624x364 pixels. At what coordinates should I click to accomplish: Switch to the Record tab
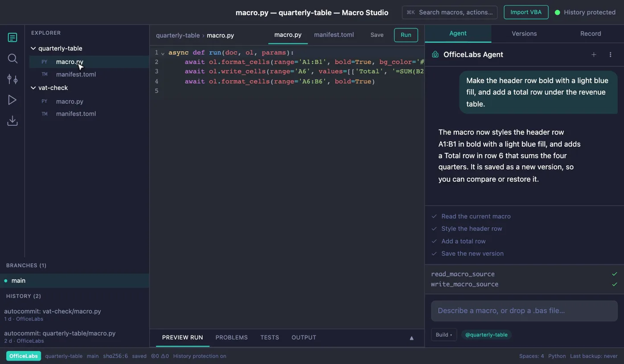[591, 33]
